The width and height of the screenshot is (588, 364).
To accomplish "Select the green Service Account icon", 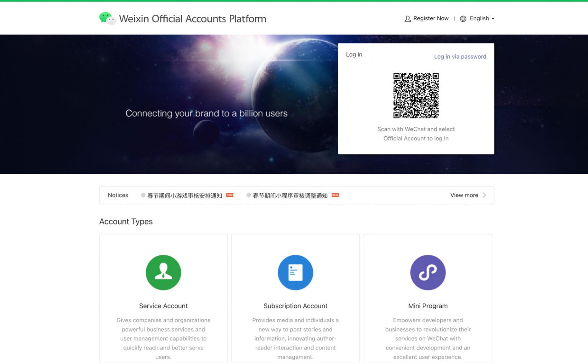I will (x=163, y=273).
